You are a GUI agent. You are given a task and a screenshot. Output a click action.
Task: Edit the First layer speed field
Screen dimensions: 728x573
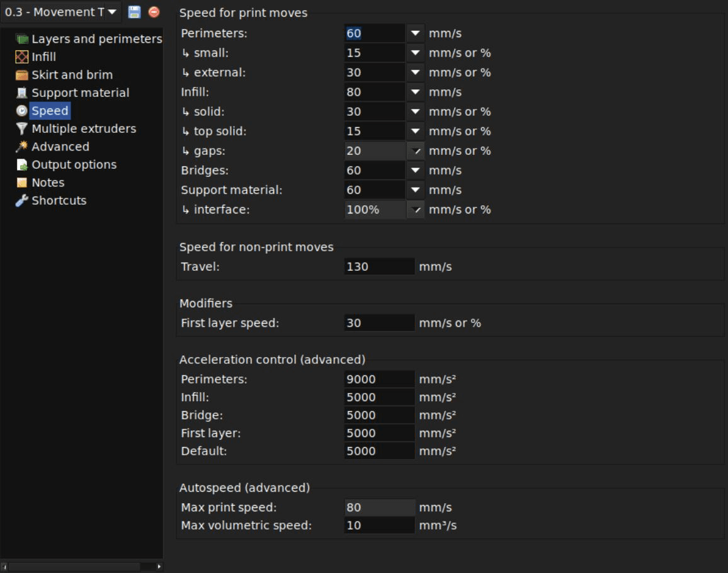[379, 323]
